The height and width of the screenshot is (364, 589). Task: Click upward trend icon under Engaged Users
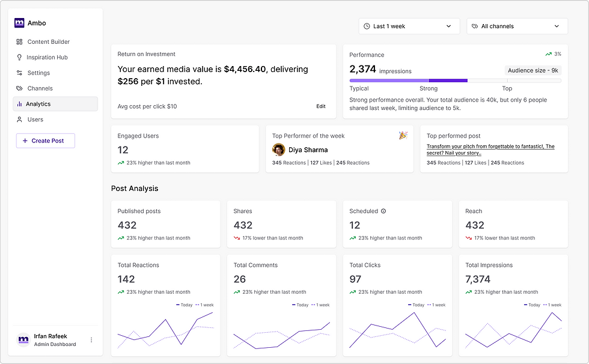pyautogui.click(x=121, y=163)
